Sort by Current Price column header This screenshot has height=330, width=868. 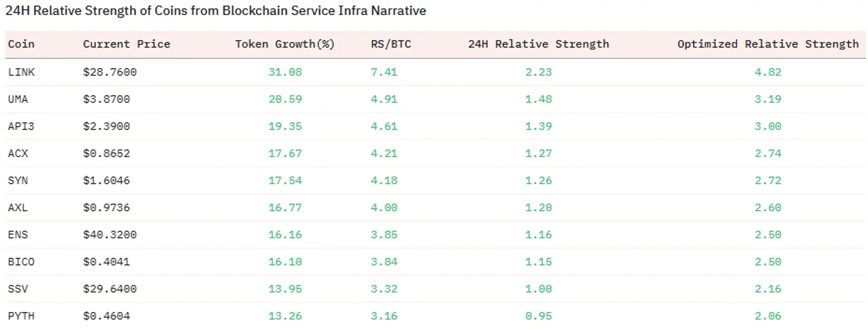click(126, 44)
